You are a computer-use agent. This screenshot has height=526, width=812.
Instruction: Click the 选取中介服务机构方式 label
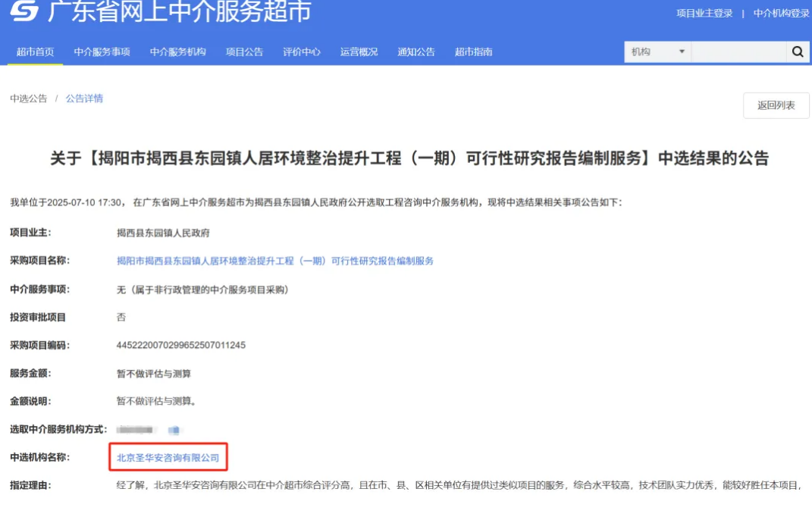58,429
